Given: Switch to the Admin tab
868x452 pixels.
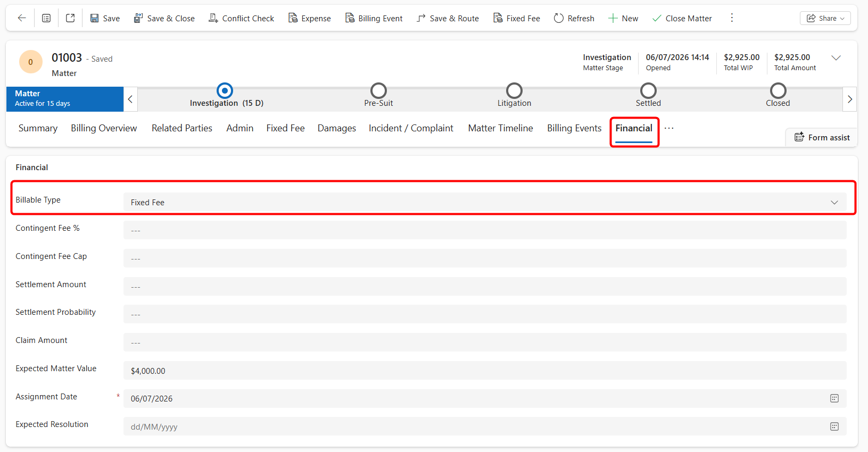Looking at the screenshot, I should coord(240,128).
